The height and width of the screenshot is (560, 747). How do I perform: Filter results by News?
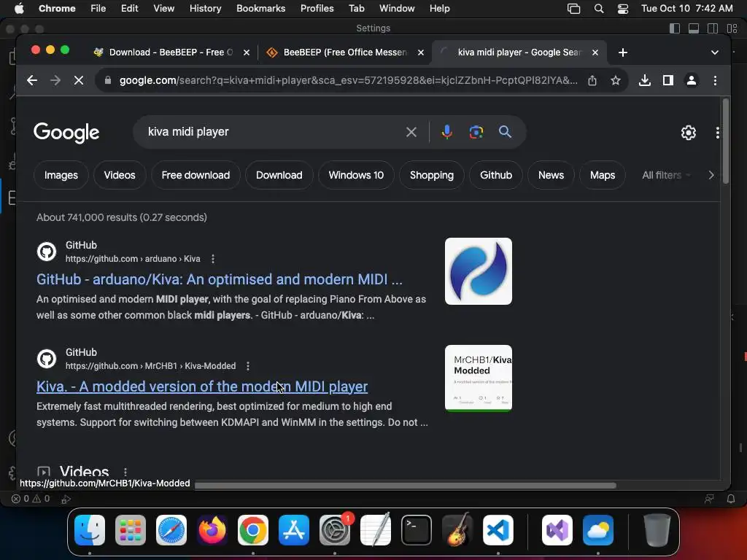pos(551,175)
